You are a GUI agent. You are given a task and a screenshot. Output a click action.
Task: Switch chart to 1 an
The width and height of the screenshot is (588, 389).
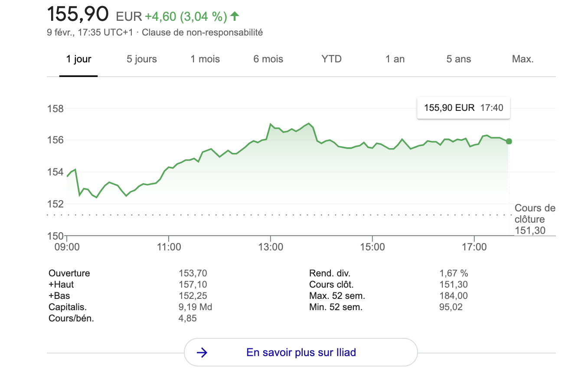pyautogui.click(x=395, y=59)
